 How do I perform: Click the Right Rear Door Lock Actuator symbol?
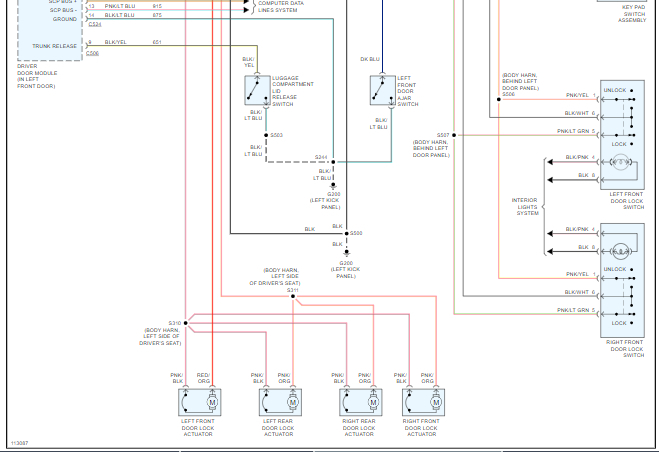361,402
